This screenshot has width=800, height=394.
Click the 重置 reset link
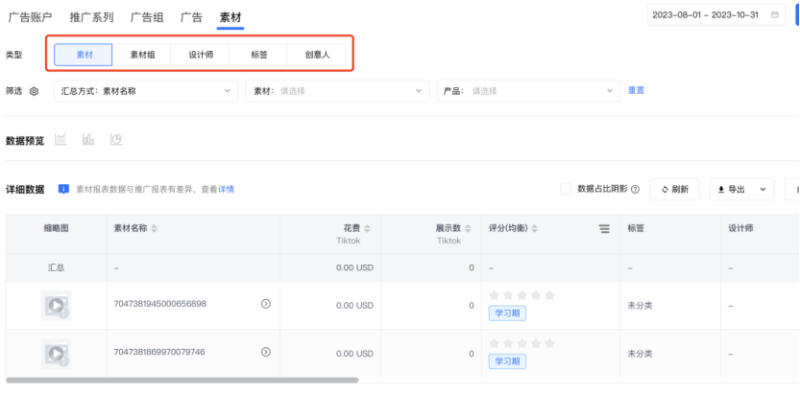pyautogui.click(x=636, y=90)
